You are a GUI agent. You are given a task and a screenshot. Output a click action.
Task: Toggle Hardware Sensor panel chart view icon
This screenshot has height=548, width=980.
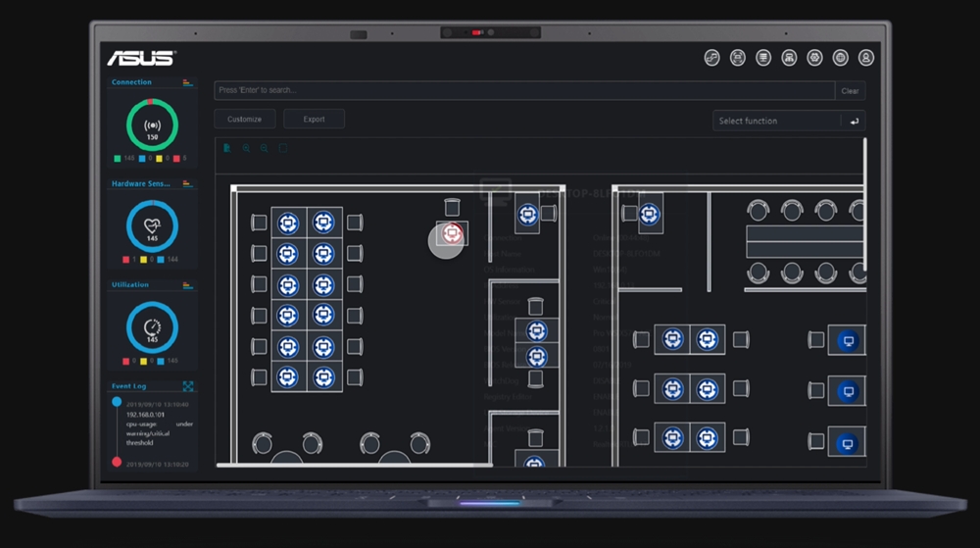point(187,183)
